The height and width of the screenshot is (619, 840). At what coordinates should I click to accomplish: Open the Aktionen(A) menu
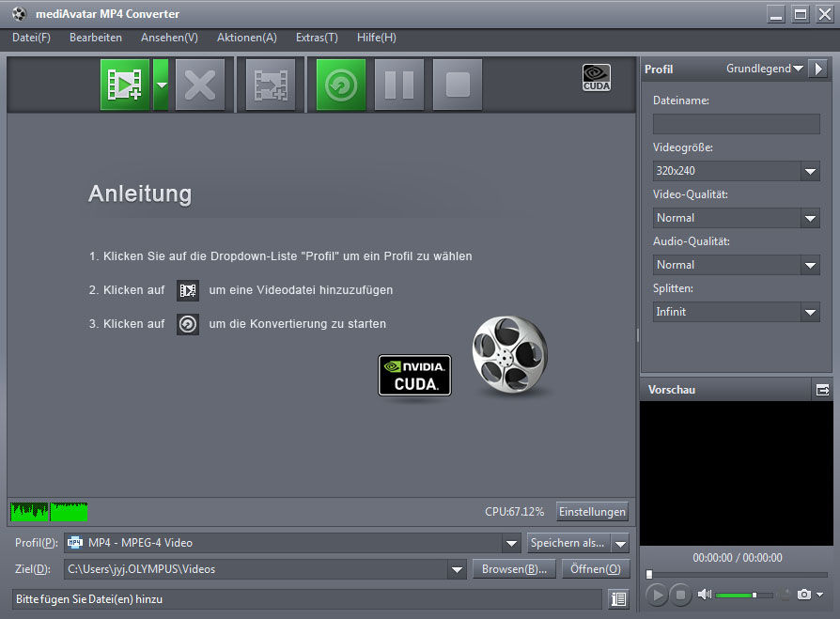click(247, 38)
